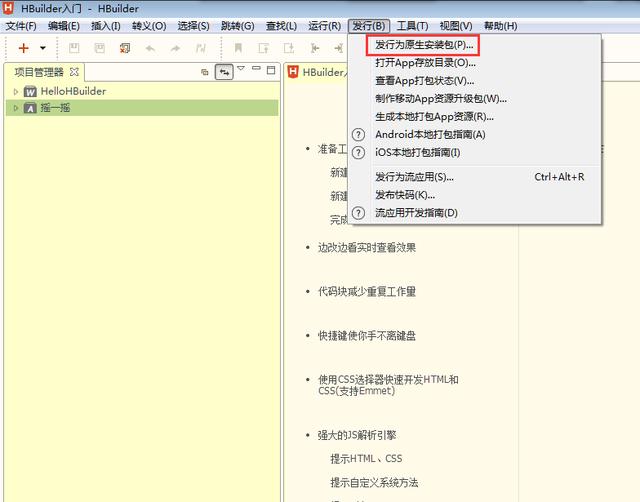Screen dimensions: 640x502
Task: Click 使用CSS选择器快速开发HTML和CSS bullet
Action: (x=388, y=385)
